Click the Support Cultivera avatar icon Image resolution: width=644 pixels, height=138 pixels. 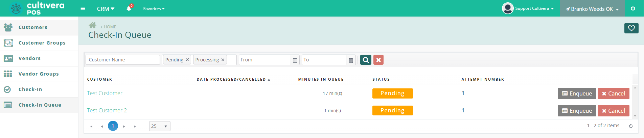point(507,8)
